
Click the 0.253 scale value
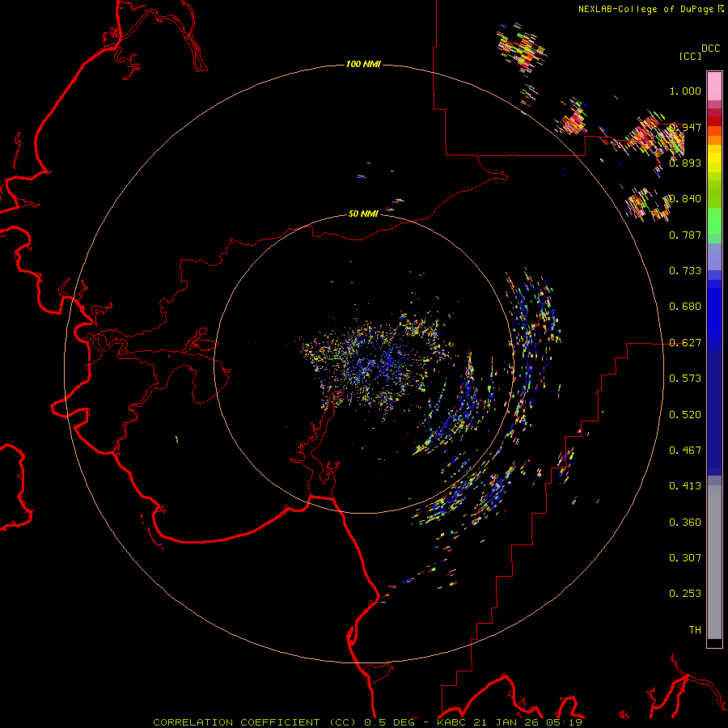tap(685, 594)
